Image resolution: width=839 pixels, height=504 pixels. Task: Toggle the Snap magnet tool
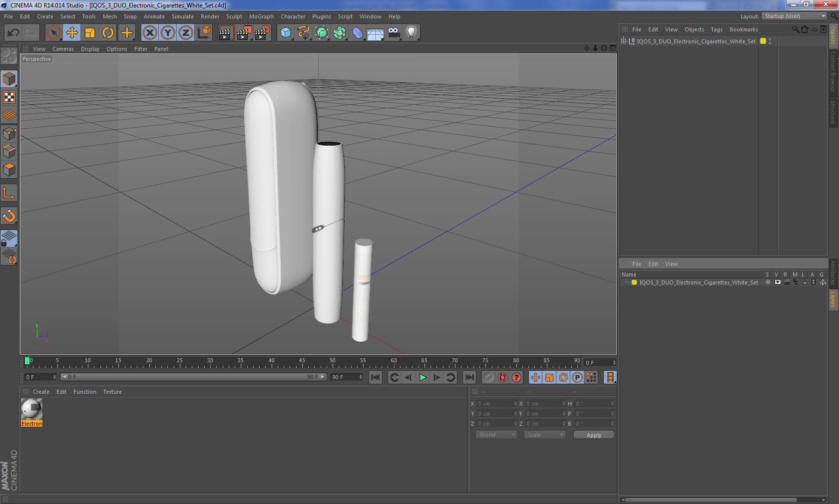coord(9,216)
